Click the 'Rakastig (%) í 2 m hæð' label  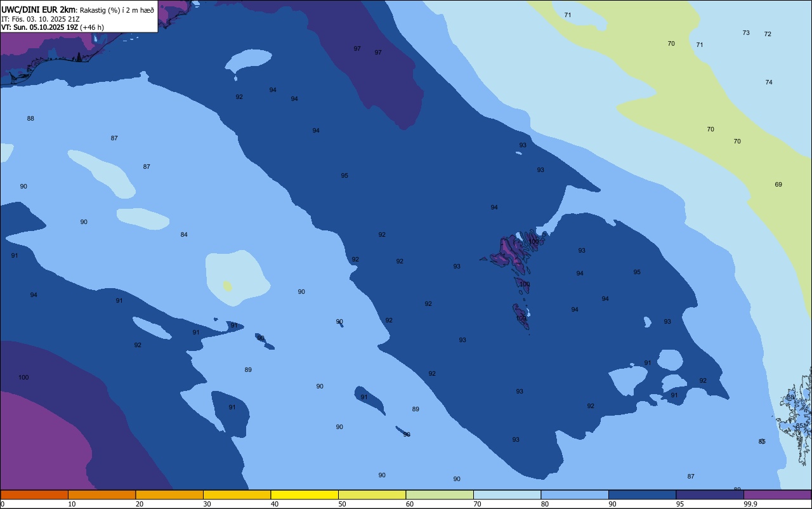(x=117, y=10)
